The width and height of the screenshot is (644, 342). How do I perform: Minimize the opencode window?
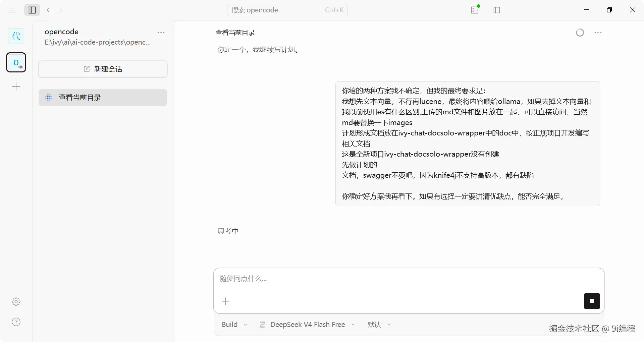pos(587,10)
